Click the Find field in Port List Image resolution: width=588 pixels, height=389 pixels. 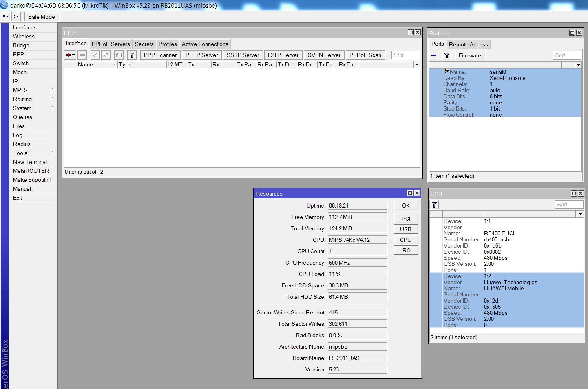(567, 55)
